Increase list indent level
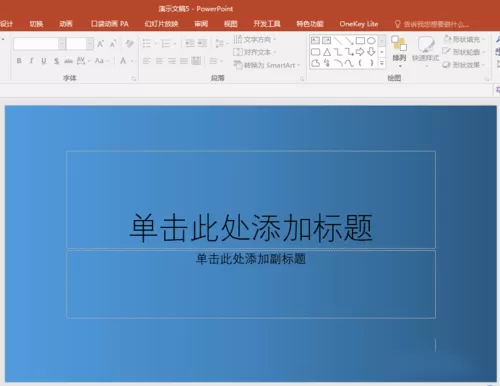Screen dimensions: 500x386 click(x=202, y=43)
